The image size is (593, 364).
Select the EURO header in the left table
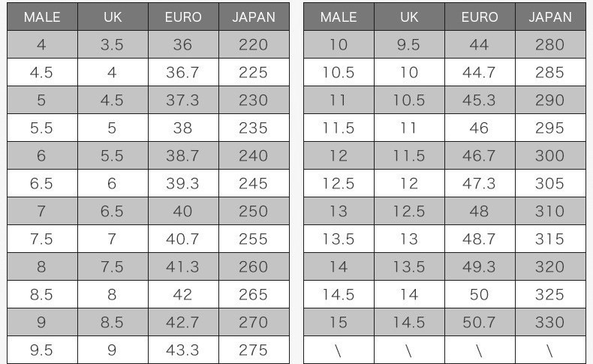coord(183,17)
